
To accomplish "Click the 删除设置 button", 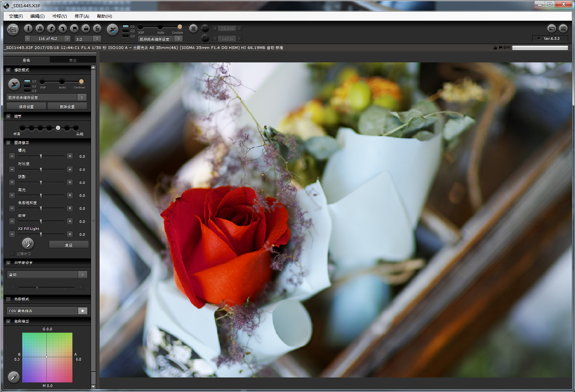I will pos(67,106).
